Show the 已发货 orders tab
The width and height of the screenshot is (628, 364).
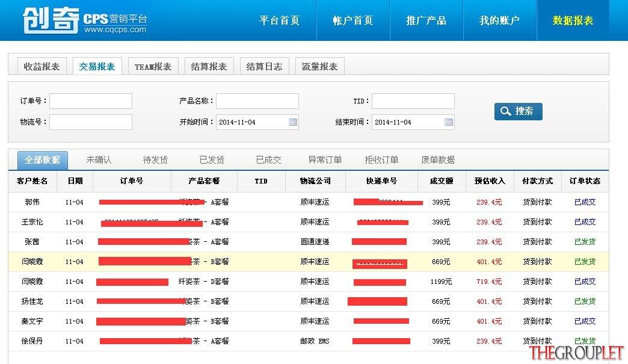(x=212, y=160)
